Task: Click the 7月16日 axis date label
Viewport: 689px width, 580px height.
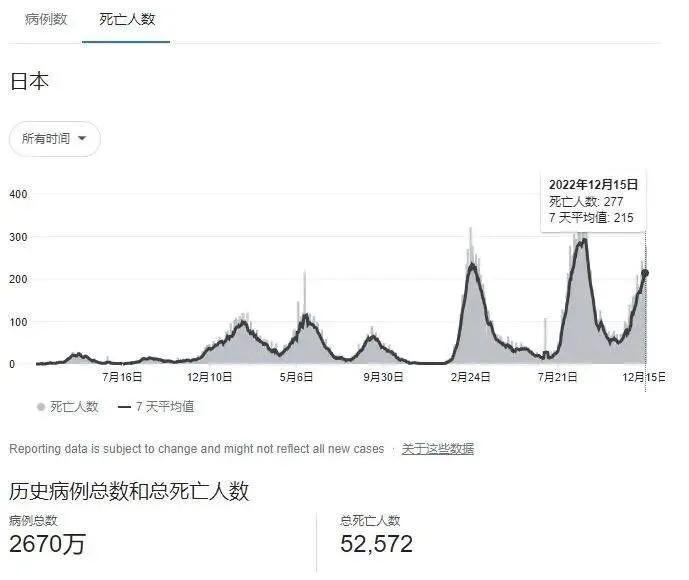Action: point(122,377)
